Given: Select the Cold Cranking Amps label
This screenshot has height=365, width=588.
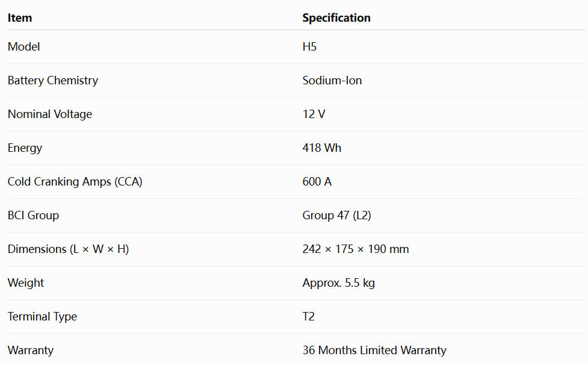Looking at the screenshot, I should pos(75,181).
